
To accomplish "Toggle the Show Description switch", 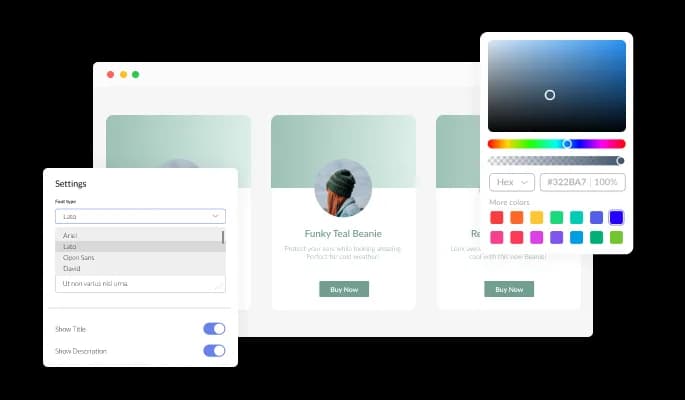I will point(214,350).
